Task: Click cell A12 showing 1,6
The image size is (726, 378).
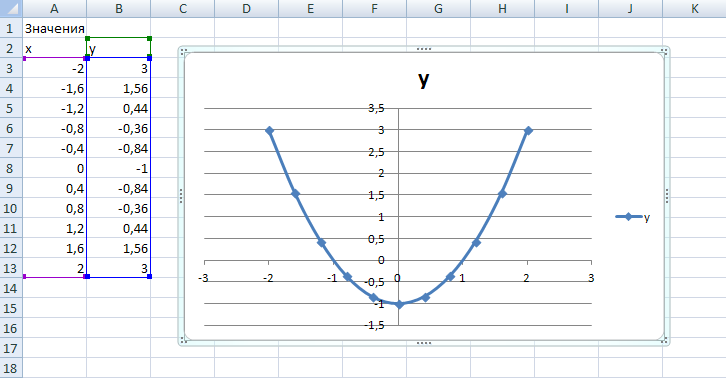Action: point(55,248)
